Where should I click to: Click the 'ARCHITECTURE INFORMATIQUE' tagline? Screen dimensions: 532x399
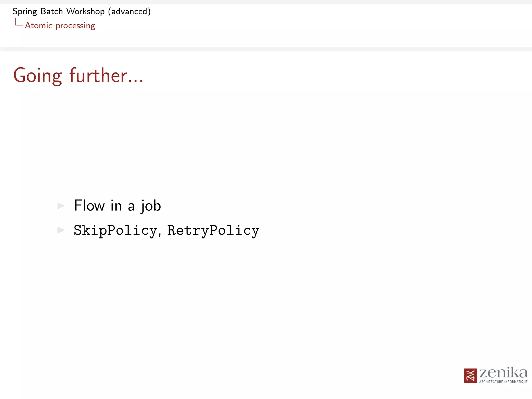(503, 382)
